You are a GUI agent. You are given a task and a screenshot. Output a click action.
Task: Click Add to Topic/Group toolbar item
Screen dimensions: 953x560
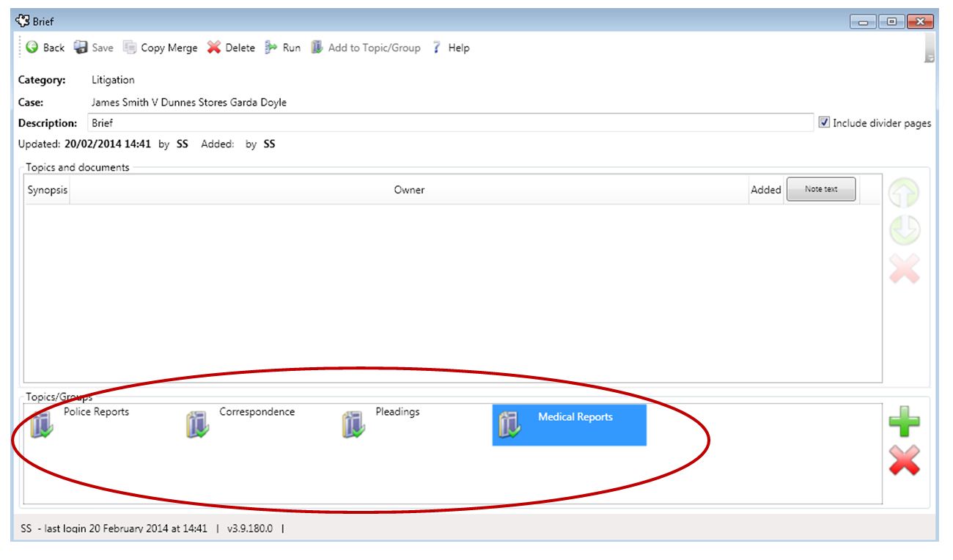pyautogui.click(x=365, y=48)
